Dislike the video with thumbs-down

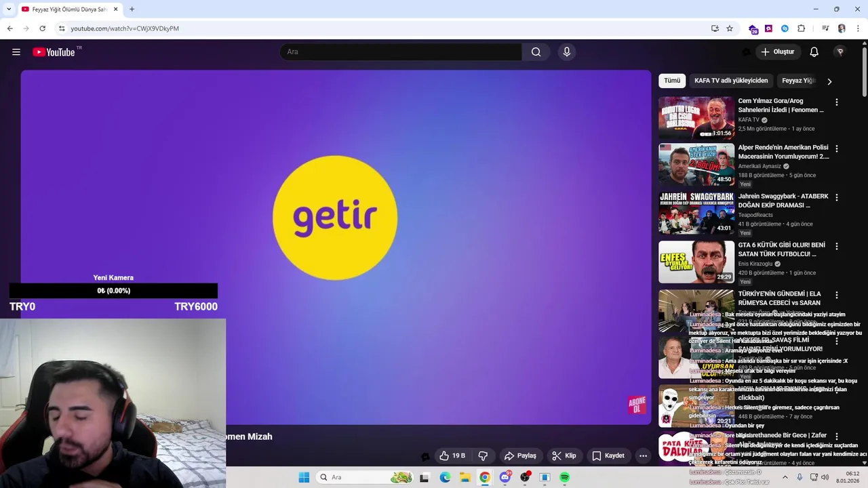pos(484,455)
